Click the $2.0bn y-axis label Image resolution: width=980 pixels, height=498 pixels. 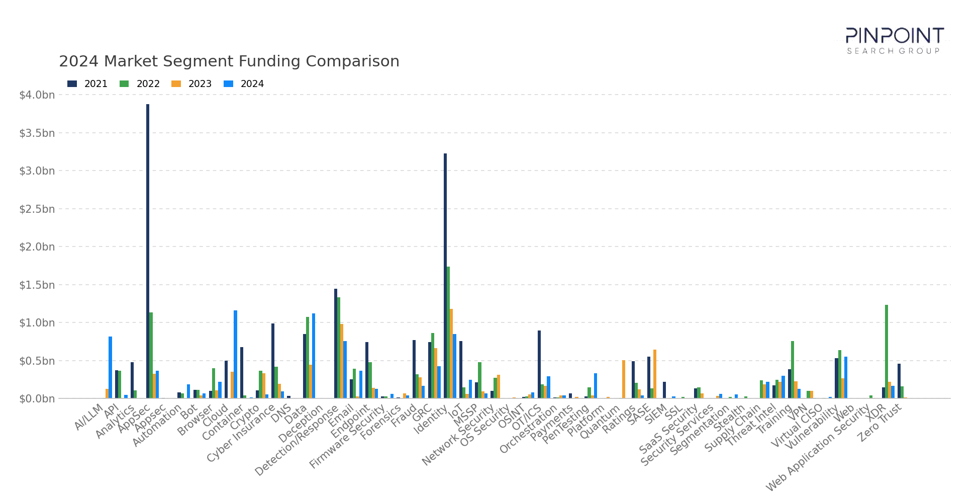point(37,247)
